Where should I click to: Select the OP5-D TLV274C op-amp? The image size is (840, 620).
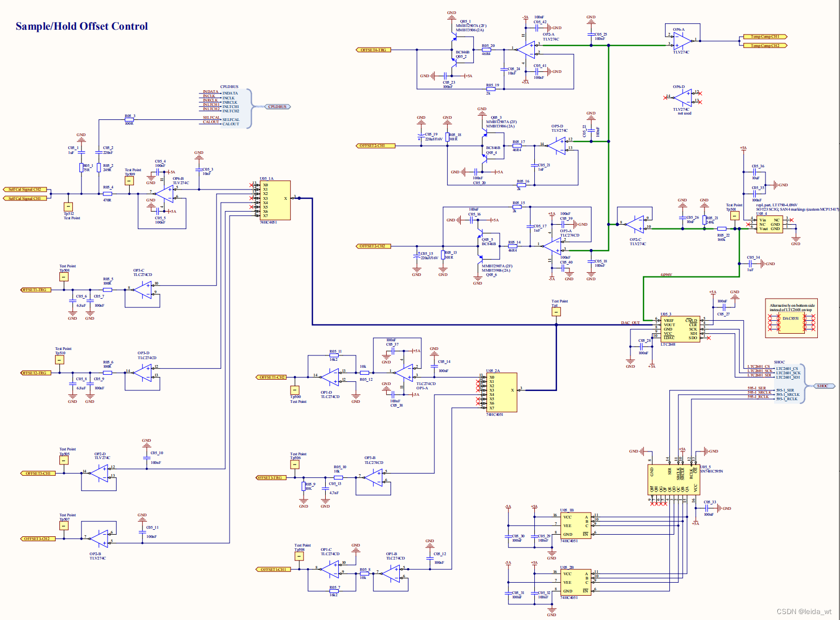(x=556, y=146)
